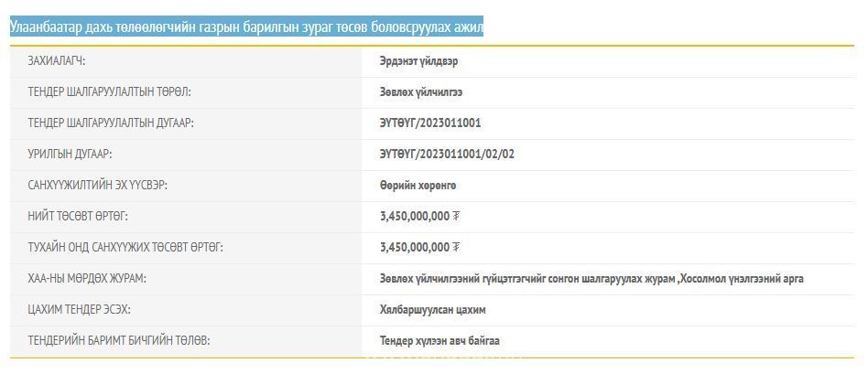
Task: Click the Эрдэнэт үйлдвэр value
Action: tap(418, 61)
